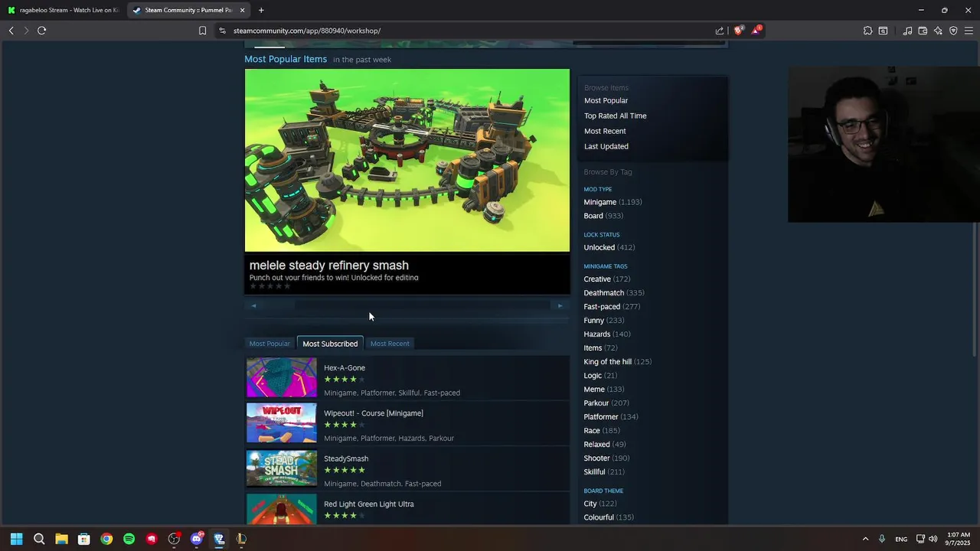Open the SteadySmash thumbnail image

pyautogui.click(x=281, y=468)
